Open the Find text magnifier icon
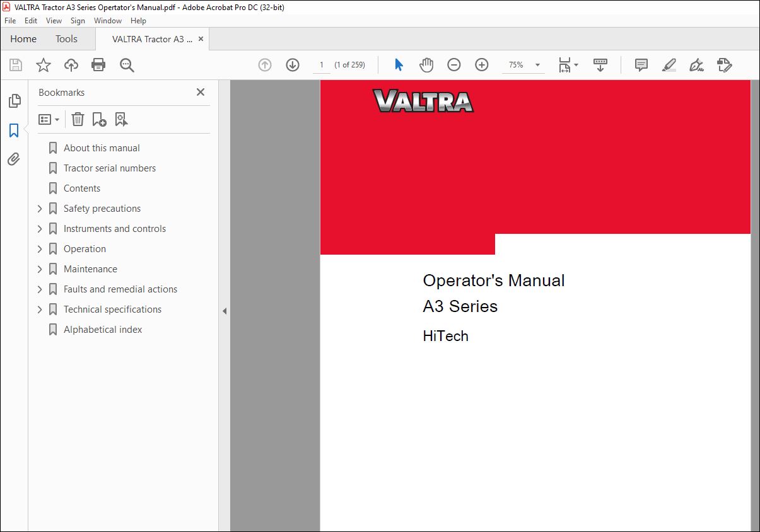The width and height of the screenshot is (760, 532). pyautogui.click(x=127, y=65)
